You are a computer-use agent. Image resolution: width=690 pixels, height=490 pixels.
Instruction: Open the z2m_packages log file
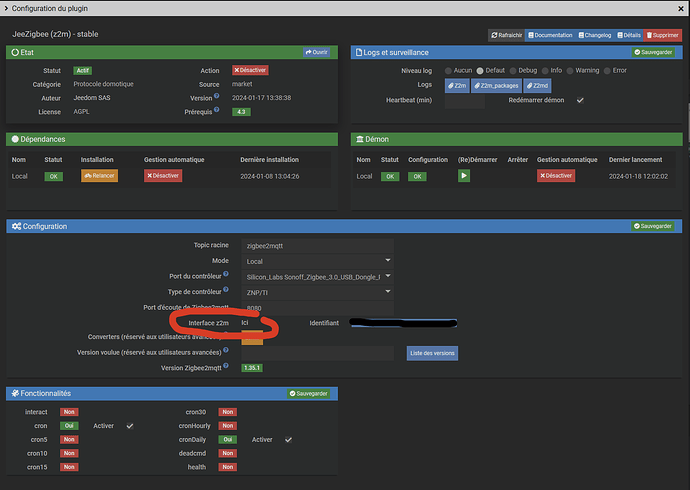click(496, 86)
